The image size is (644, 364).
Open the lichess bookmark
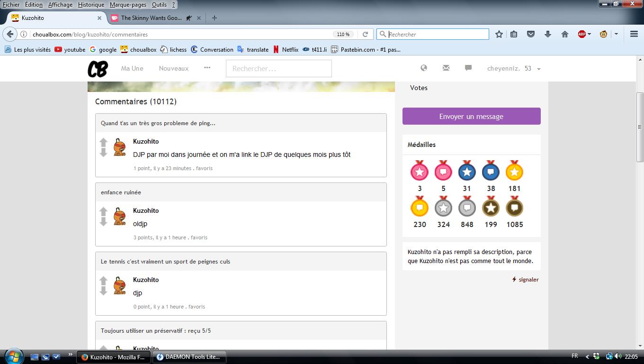click(173, 49)
